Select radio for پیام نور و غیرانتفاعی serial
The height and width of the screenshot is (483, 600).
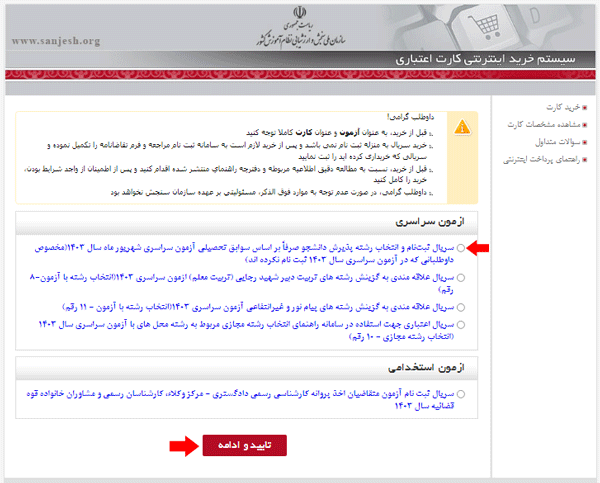(461, 307)
